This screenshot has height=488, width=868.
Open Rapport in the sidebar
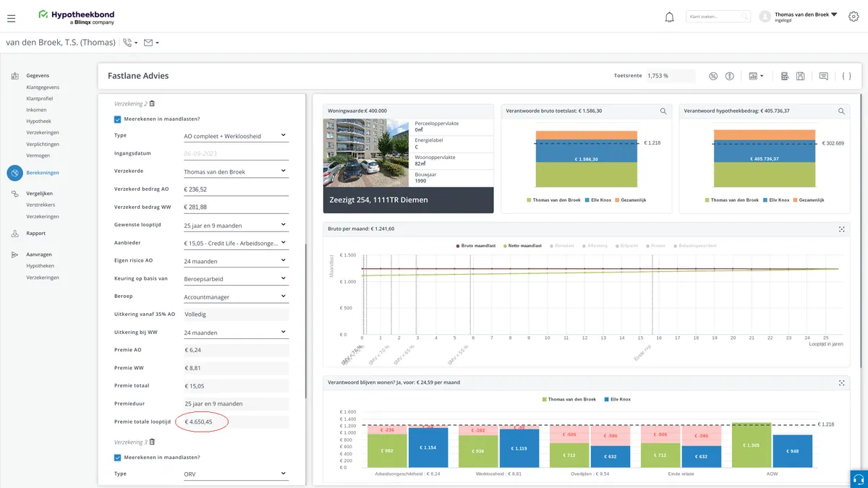(x=35, y=234)
